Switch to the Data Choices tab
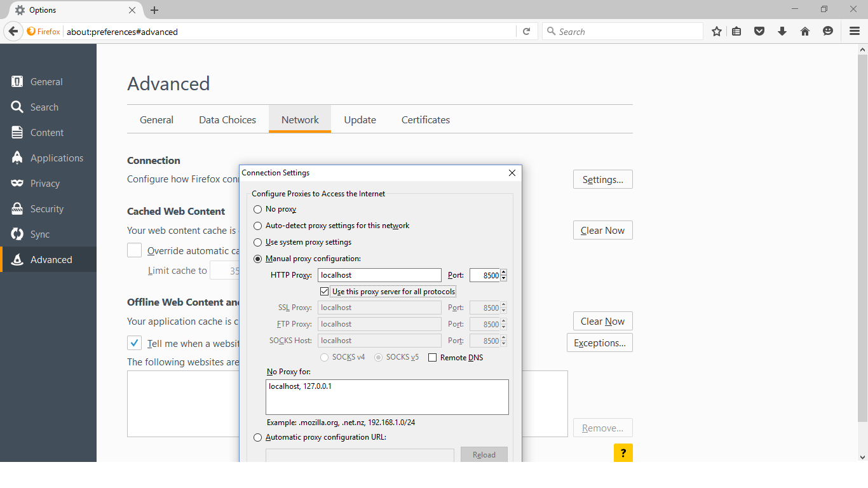The height and width of the screenshot is (488, 868). (227, 119)
